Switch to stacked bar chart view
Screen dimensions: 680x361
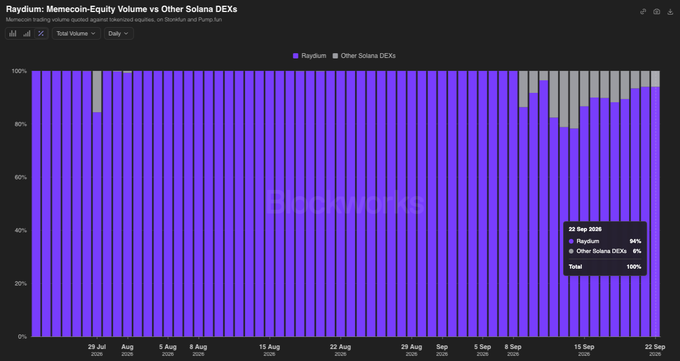(x=13, y=33)
